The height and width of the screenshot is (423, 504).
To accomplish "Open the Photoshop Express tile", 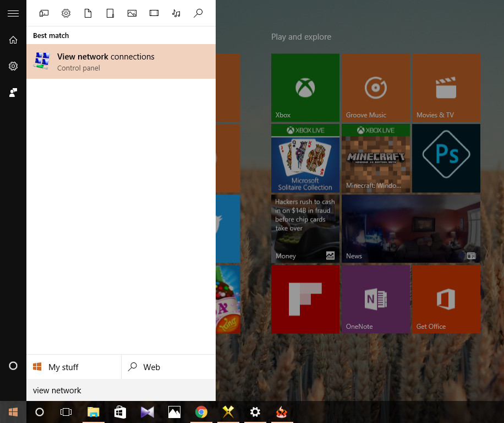I will pyautogui.click(x=446, y=158).
